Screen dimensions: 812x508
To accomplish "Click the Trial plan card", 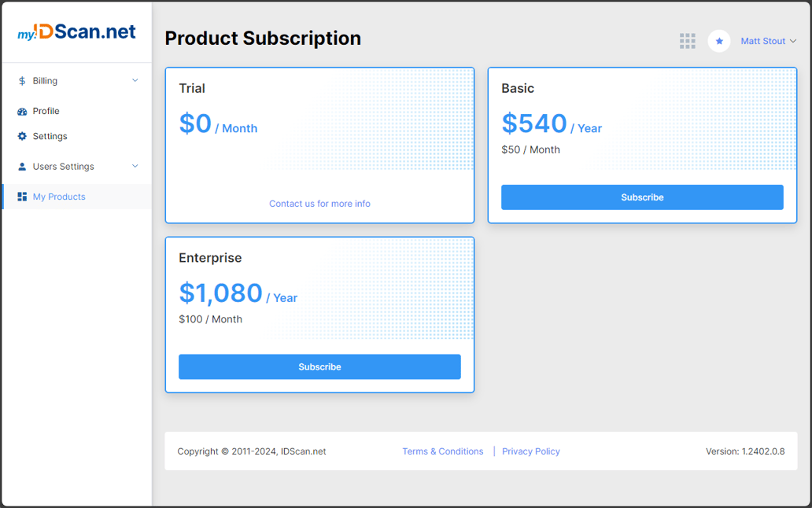I will point(319,145).
